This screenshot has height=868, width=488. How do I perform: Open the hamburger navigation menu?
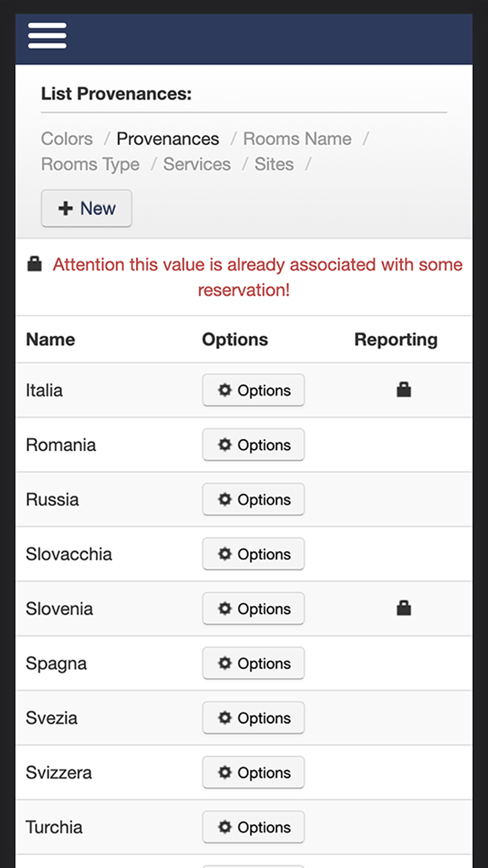[x=47, y=36]
